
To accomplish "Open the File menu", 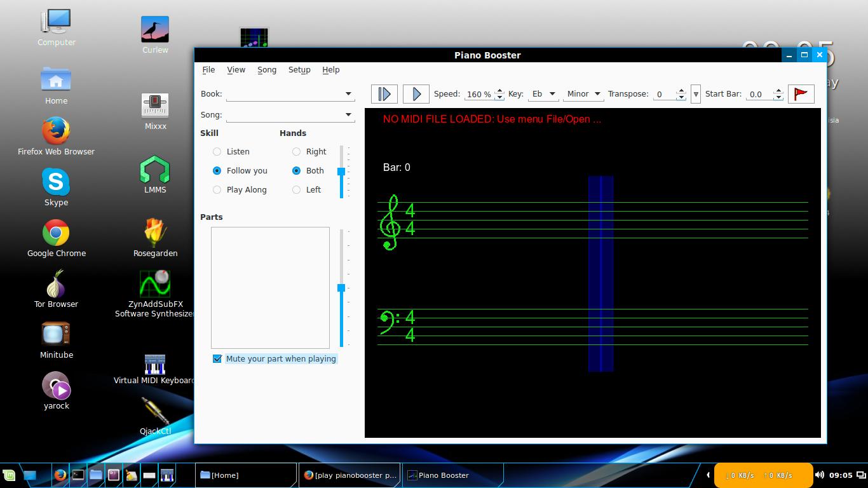I will click(x=208, y=70).
